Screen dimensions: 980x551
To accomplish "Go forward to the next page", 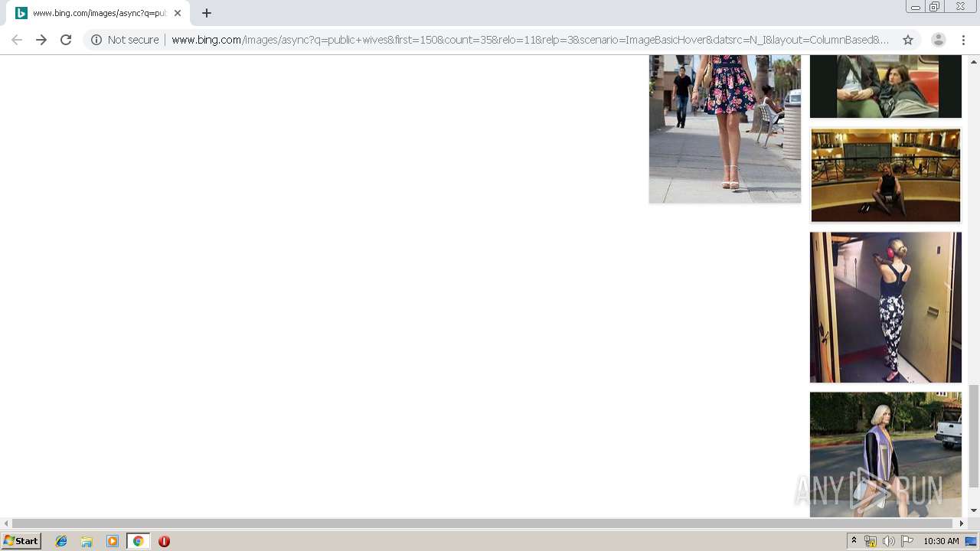I will point(41,40).
